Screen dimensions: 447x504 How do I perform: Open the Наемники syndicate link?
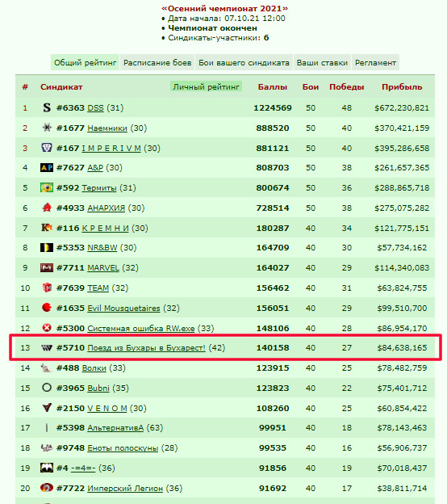pyautogui.click(x=107, y=128)
